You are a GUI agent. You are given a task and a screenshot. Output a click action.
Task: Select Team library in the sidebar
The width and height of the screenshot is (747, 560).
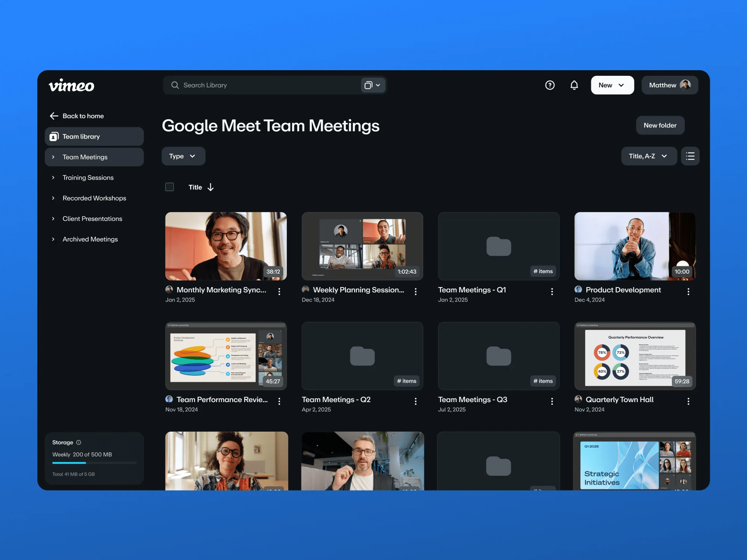(94, 136)
